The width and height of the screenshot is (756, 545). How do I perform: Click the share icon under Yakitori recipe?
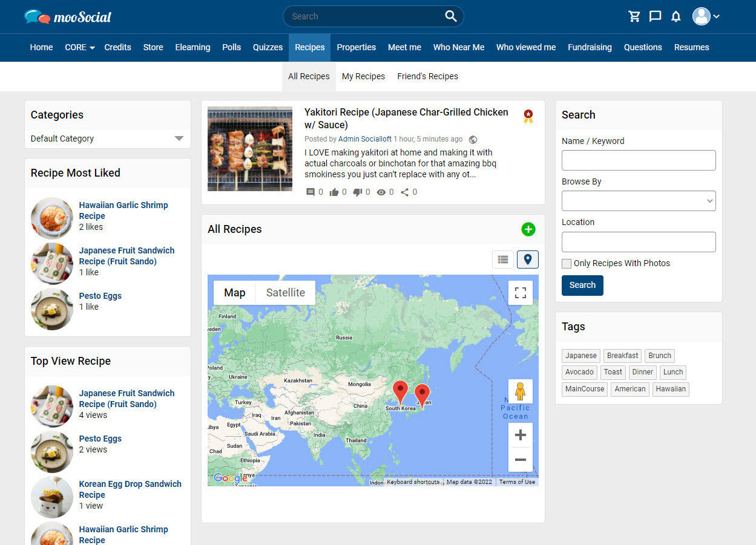click(x=405, y=192)
